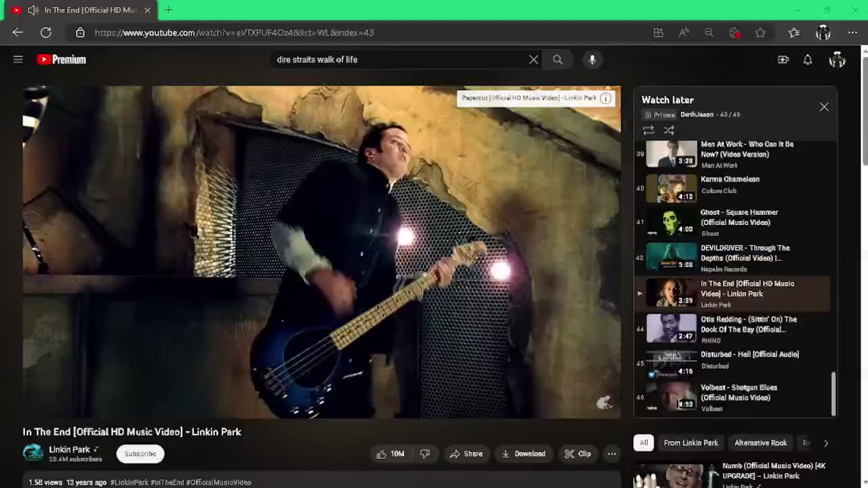The image size is (868, 488).
Task: Open the #LinkinPark hashtag link
Action: (x=130, y=483)
